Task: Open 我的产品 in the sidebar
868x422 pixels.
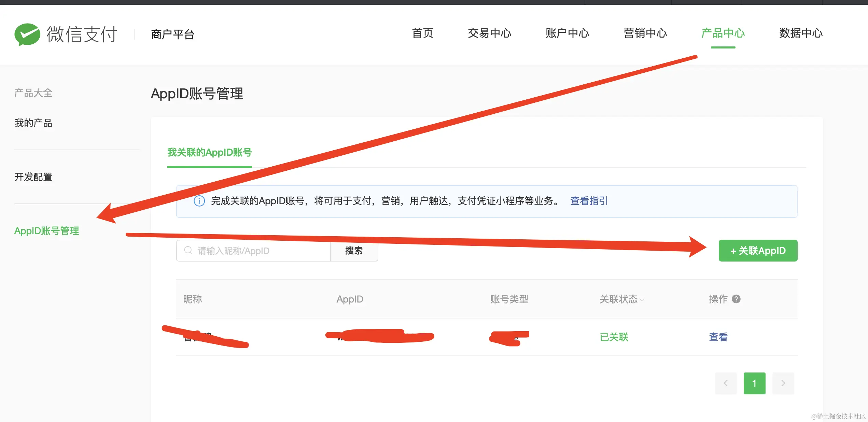Action: tap(33, 123)
